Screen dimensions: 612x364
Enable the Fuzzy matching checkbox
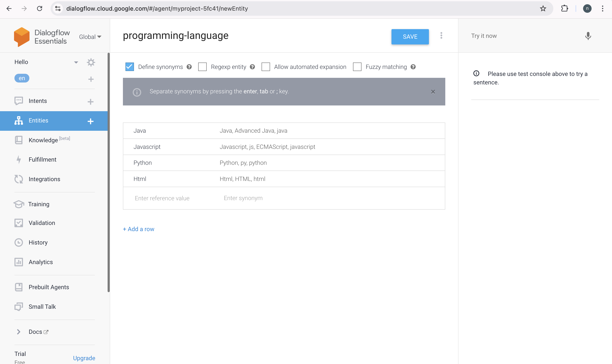tap(357, 67)
